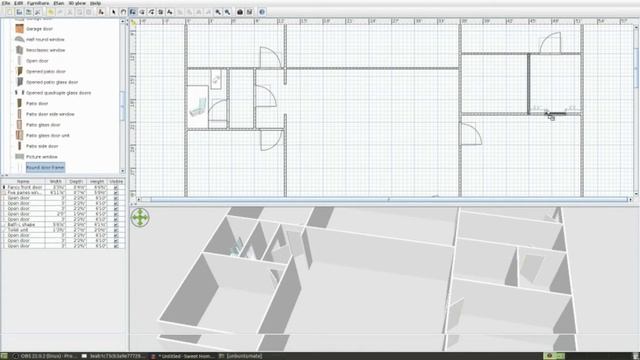Open the 3D view menu
Viewport: 640px width, 360px height.
coord(77,3)
